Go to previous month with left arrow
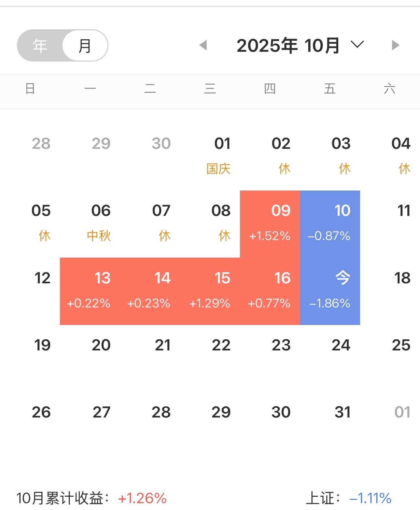This screenshot has width=420, height=510. pyautogui.click(x=203, y=45)
